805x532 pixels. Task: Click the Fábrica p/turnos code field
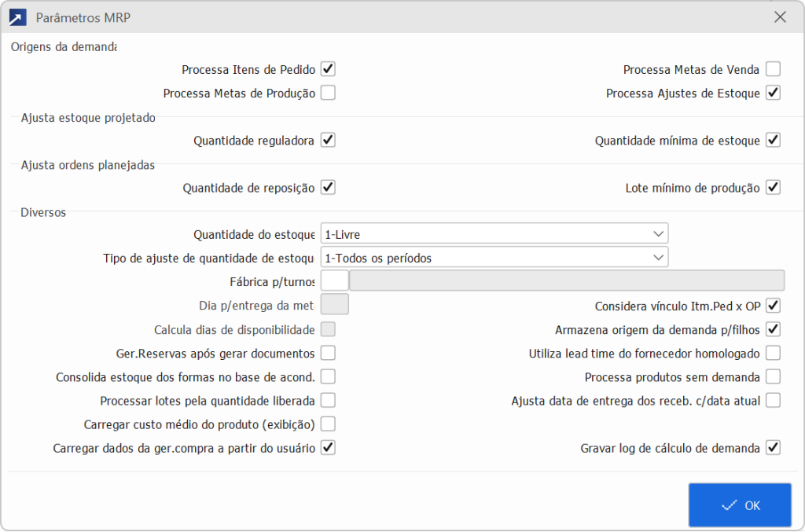335,281
